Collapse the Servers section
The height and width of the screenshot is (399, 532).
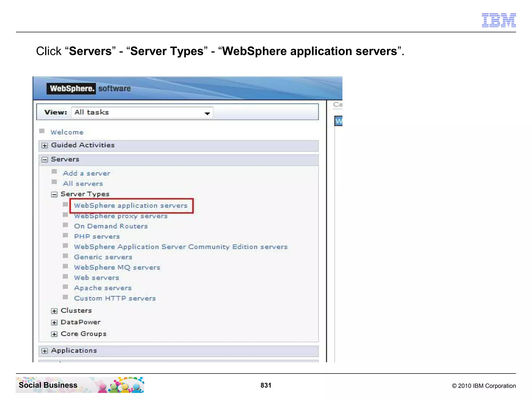pyautogui.click(x=45, y=159)
